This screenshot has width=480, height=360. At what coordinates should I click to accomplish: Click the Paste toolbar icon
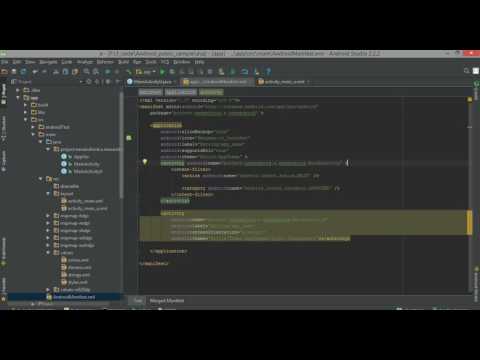point(75,72)
